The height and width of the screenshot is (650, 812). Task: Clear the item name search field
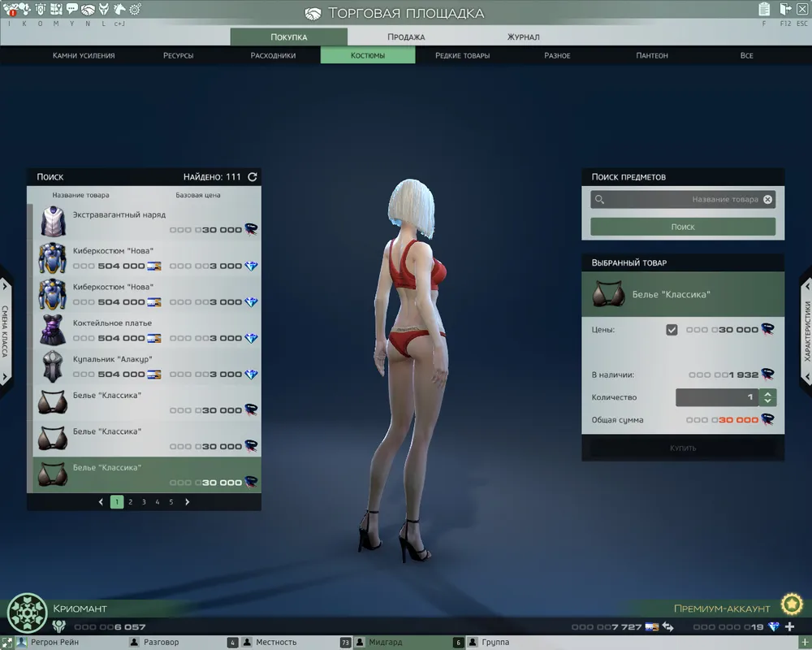tap(767, 199)
